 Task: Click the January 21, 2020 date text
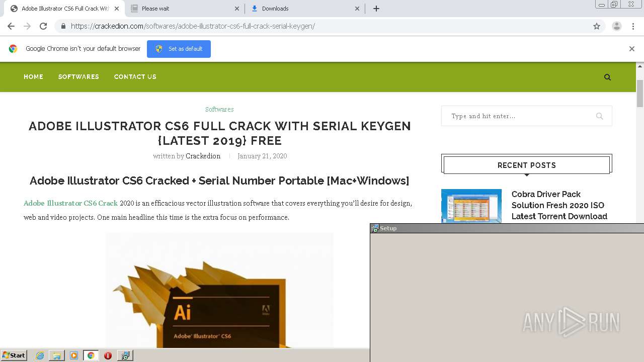click(262, 156)
